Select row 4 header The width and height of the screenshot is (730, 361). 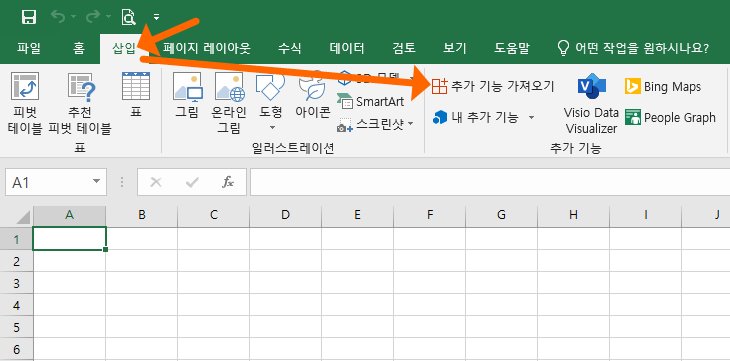(17, 305)
